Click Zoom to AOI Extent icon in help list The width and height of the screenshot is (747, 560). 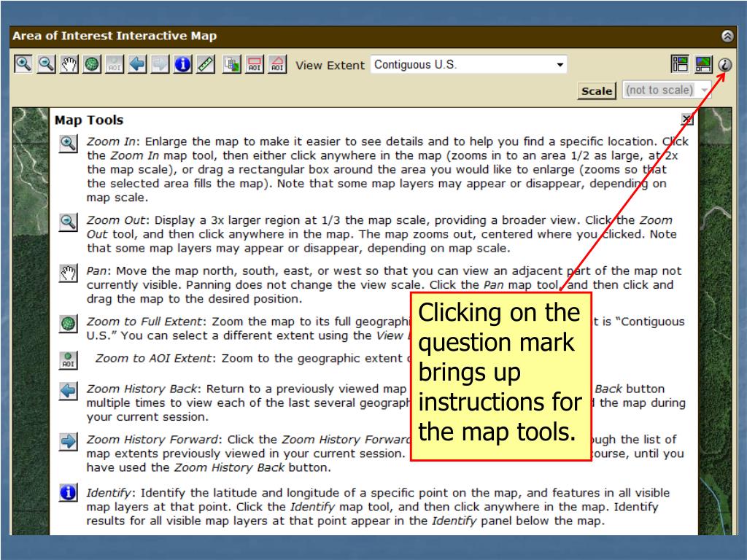pos(68,360)
